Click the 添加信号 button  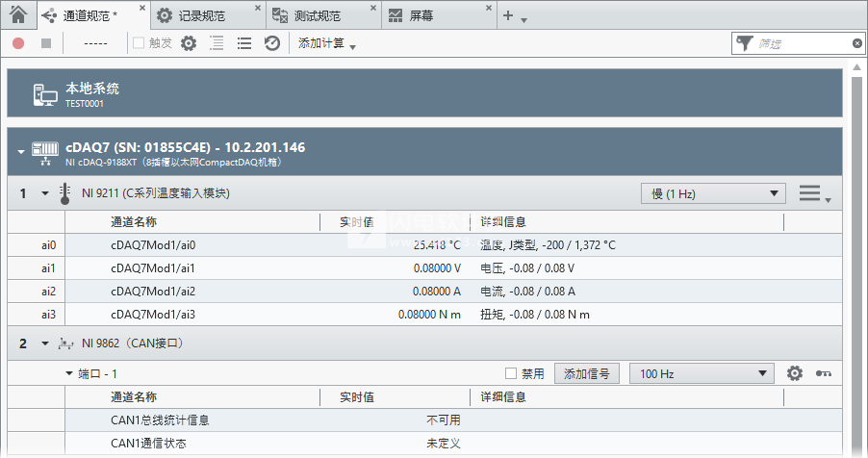(587, 374)
